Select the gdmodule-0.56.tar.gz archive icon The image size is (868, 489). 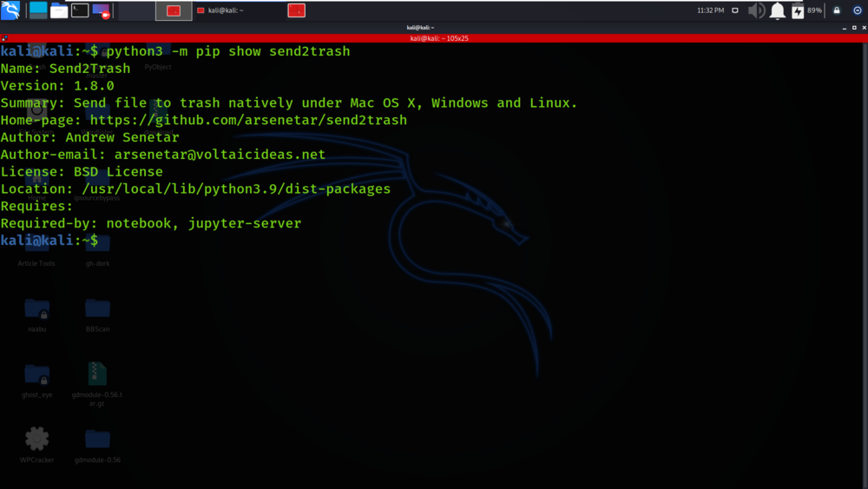pyautogui.click(x=97, y=384)
